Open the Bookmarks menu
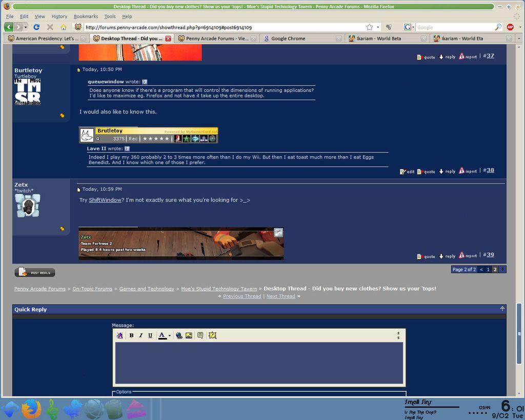Image resolution: width=525 pixels, height=420 pixels. 86,16
